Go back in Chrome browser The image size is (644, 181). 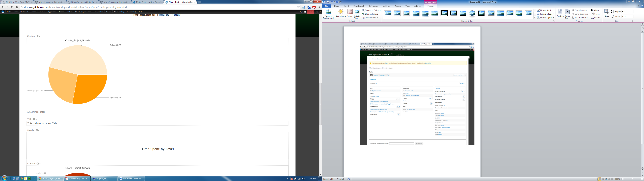[3, 7]
